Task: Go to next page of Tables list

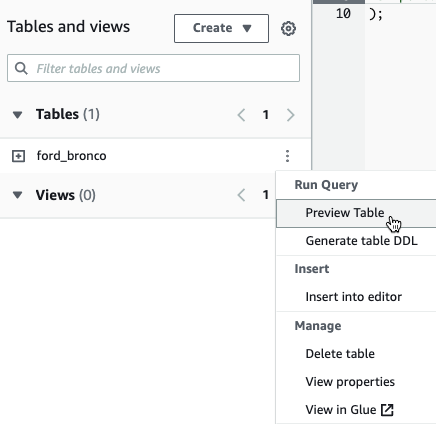Action: coord(290,115)
